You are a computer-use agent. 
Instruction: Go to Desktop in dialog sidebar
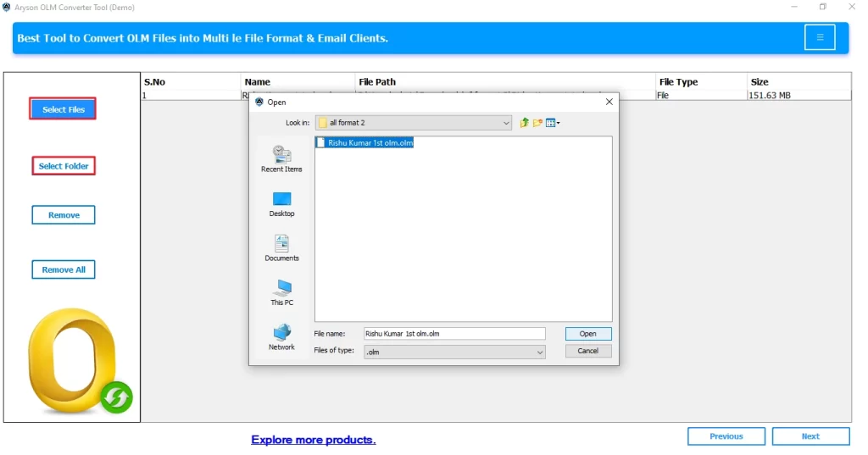pyautogui.click(x=281, y=204)
